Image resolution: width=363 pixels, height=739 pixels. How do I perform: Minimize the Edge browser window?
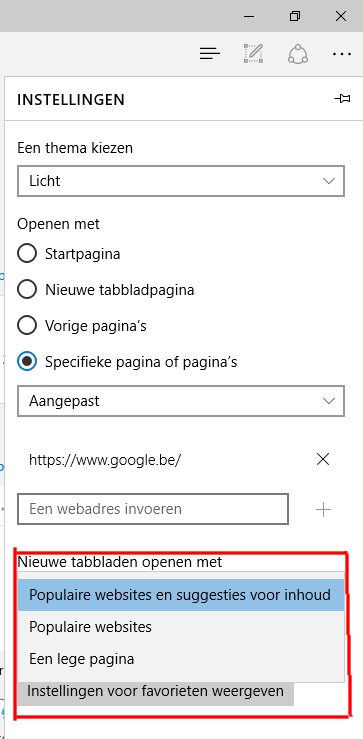coord(250,16)
